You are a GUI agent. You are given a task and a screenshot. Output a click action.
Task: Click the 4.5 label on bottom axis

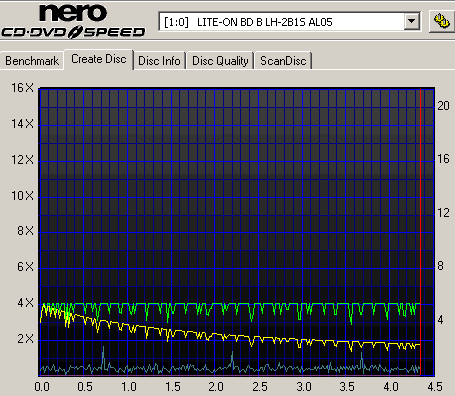[x=435, y=387]
